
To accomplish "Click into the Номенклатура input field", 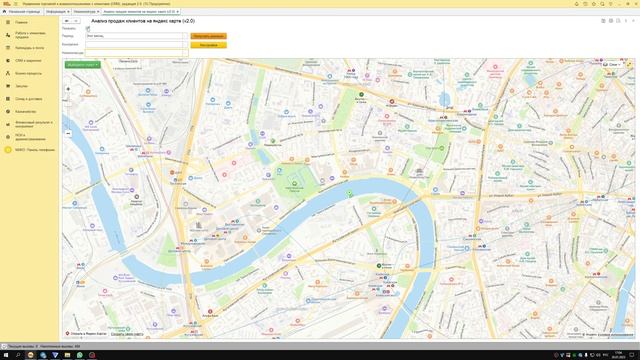I will point(135,53).
